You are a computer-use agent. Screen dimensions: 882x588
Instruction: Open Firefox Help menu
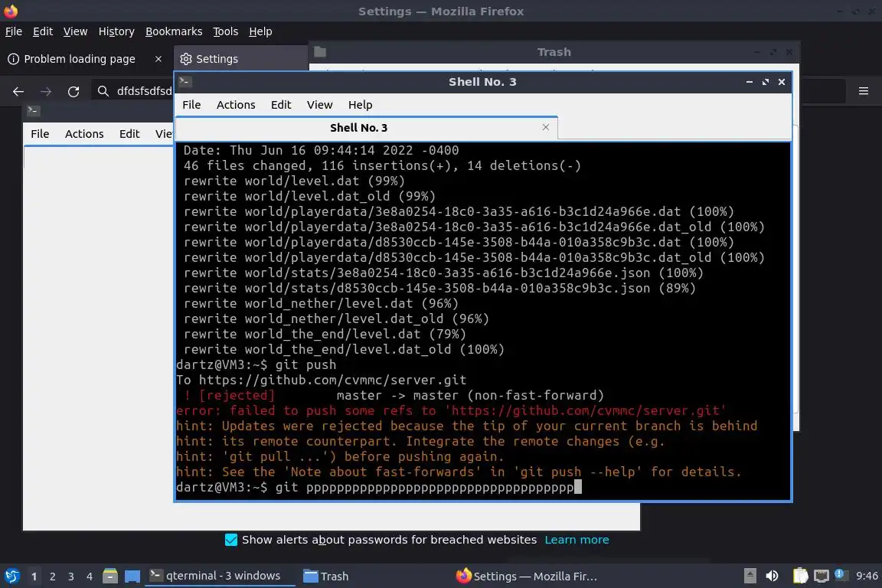pyautogui.click(x=260, y=31)
